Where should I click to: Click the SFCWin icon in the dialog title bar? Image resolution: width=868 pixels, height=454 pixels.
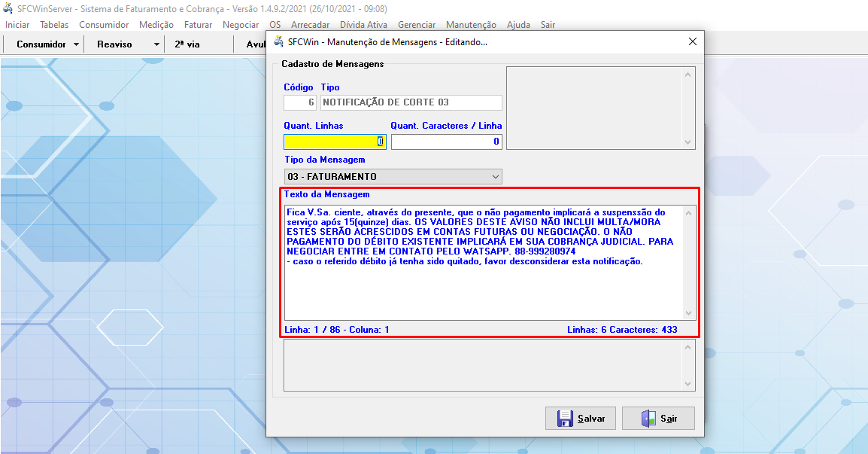tap(278, 42)
